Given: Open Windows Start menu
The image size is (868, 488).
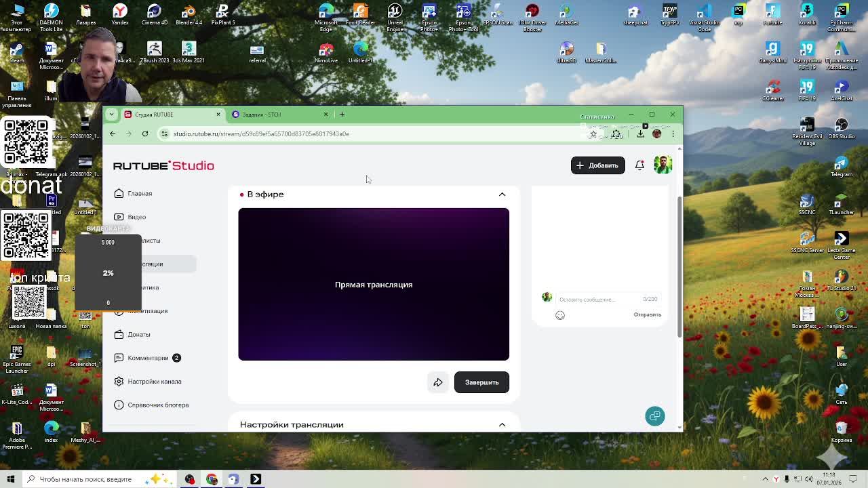Looking at the screenshot, I should click(11, 479).
